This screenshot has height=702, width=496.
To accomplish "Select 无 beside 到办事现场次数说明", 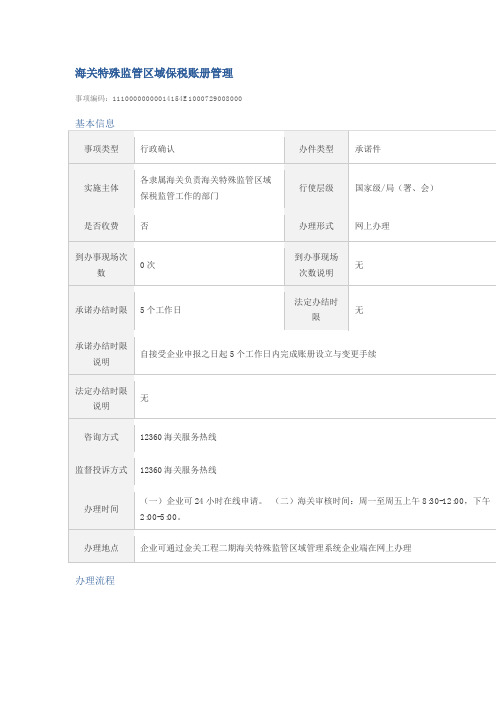I will [x=359, y=265].
